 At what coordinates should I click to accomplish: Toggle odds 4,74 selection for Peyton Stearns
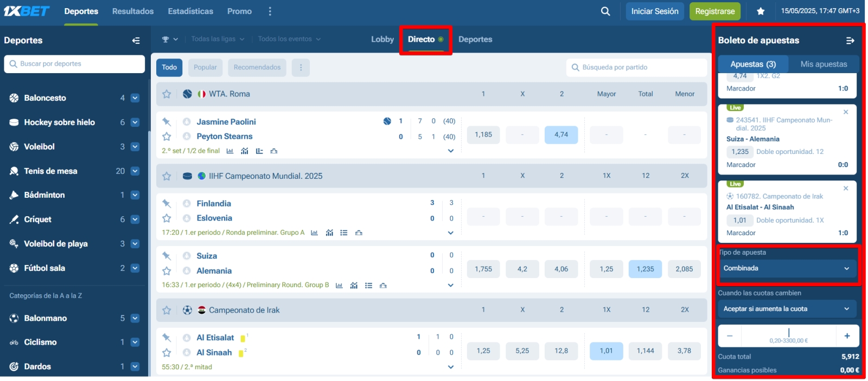(x=561, y=135)
